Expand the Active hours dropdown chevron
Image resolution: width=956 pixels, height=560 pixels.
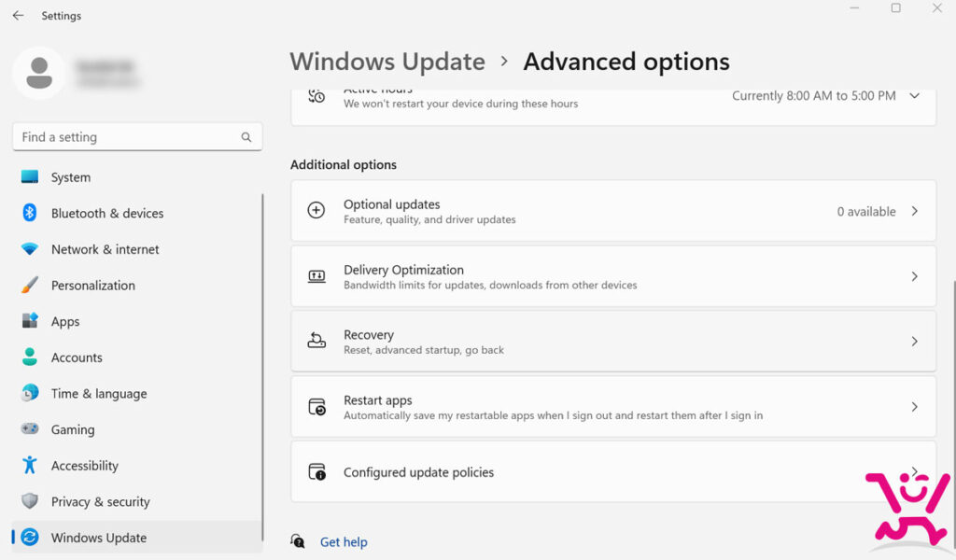[915, 96]
